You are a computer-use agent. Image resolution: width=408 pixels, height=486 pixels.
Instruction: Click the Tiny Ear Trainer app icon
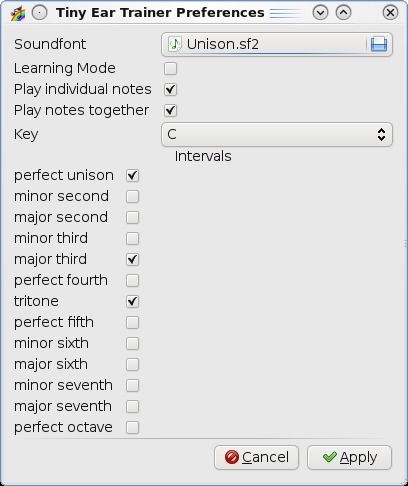[18, 13]
